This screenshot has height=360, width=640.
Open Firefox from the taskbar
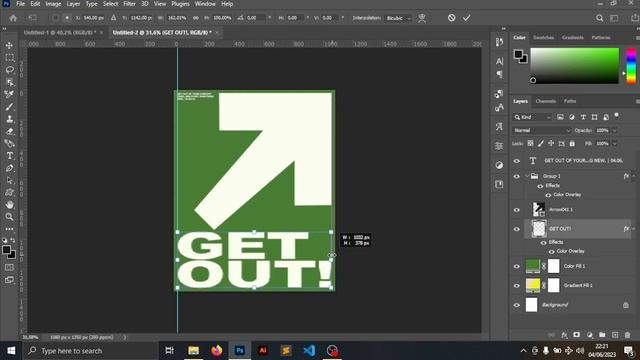click(217, 351)
